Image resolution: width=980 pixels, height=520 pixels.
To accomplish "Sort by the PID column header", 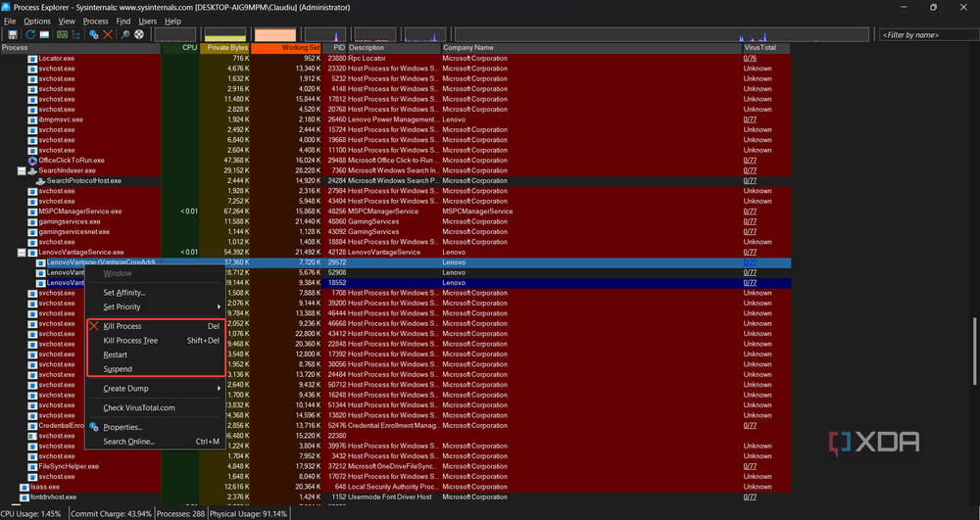I will click(334, 47).
